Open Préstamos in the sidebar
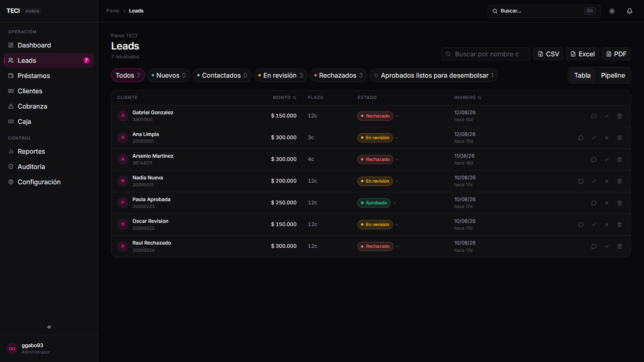 49,76
